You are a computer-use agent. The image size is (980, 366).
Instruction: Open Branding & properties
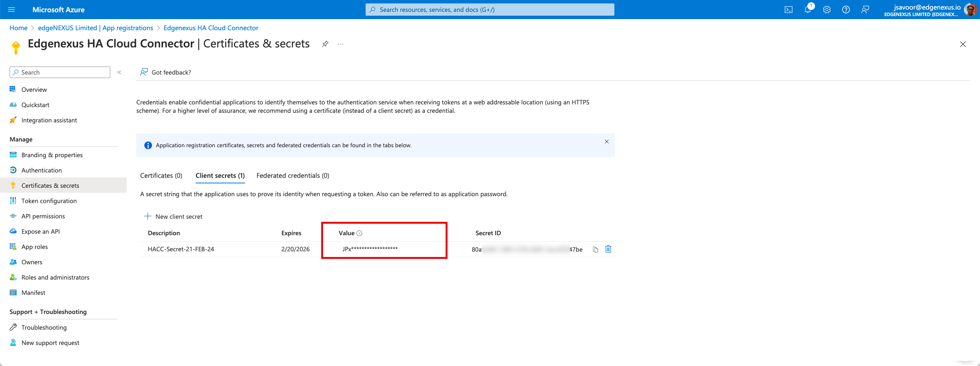click(x=52, y=155)
